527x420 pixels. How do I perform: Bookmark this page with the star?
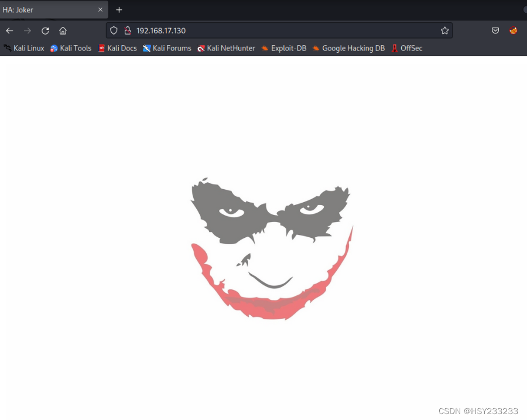[x=444, y=30]
